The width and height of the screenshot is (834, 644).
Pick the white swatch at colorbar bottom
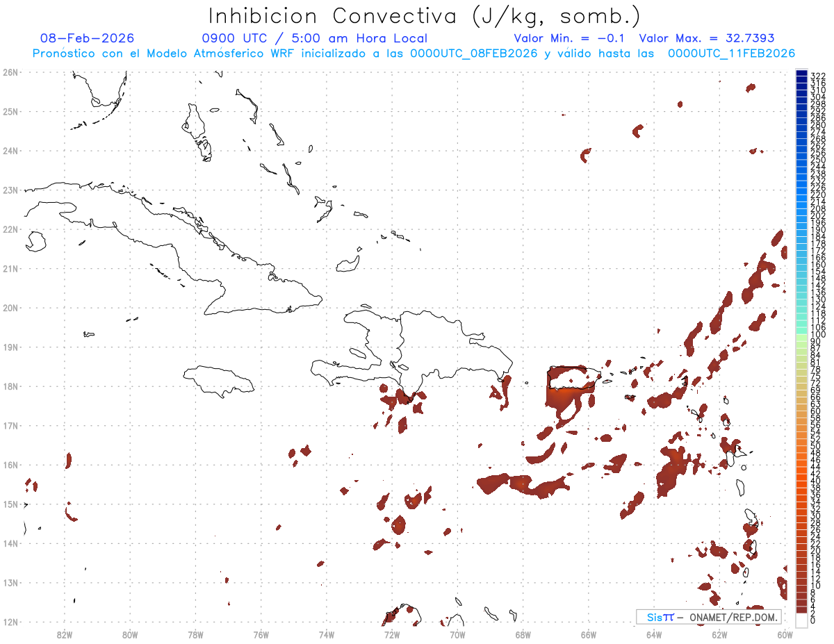801,619
